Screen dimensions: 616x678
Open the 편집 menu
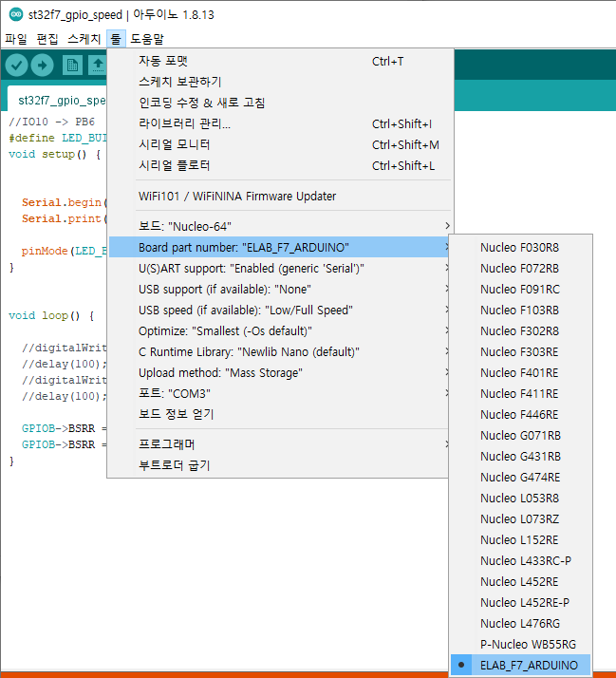click(x=47, y=39)
